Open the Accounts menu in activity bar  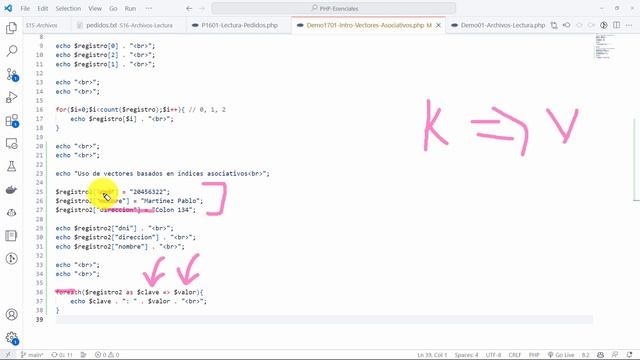coord(11,315)
